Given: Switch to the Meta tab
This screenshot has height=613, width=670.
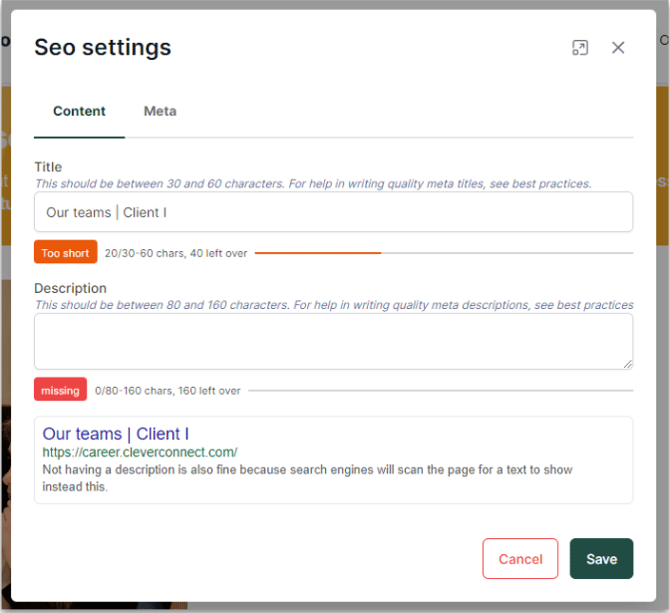Looking at the screenshot, I should tap(160, 111).
